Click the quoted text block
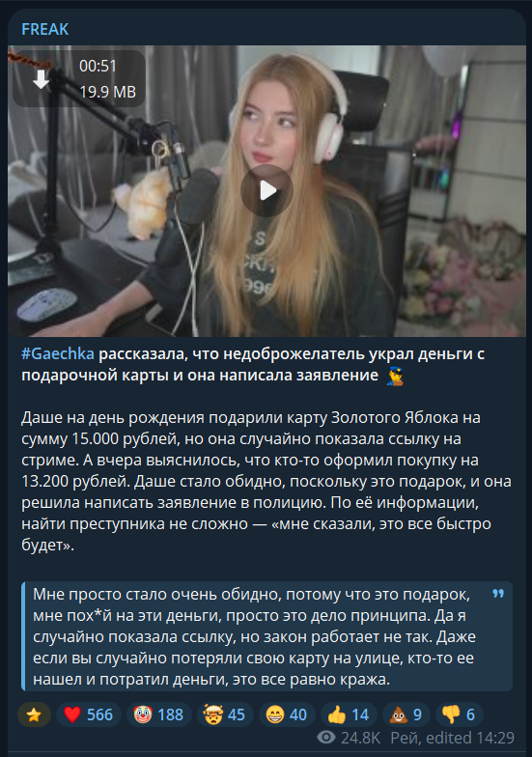The image size is (532, 757). [x=266, y=636]
